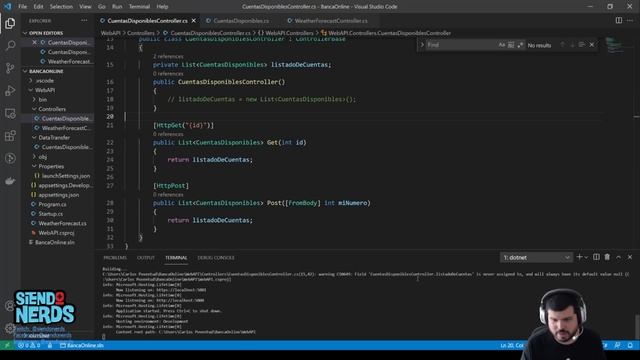Screen dimensions: 640x360
Task: Open the File menu
Action: pos(22,7)
